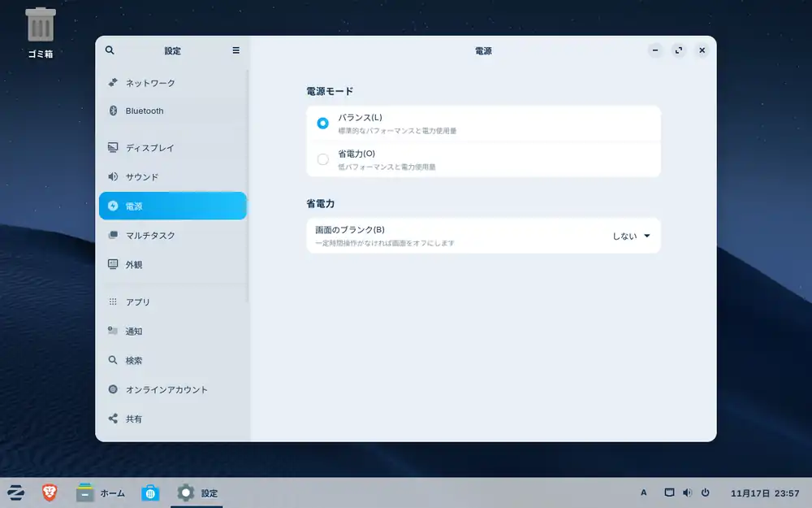
Task: Select バランス power mode radio button
Action: (323, 124)
